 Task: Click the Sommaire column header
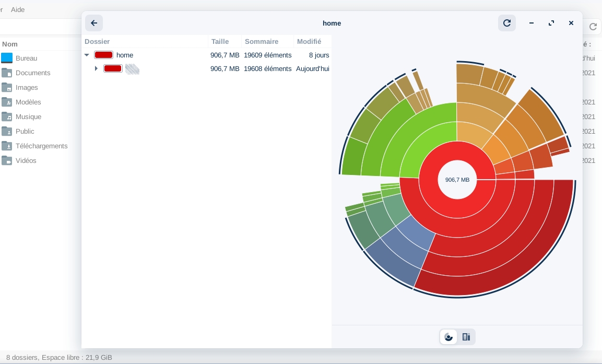coord(262,41)
